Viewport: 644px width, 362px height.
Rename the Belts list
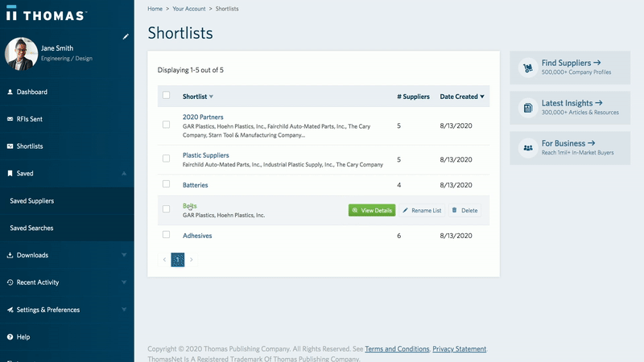(422, 210)
